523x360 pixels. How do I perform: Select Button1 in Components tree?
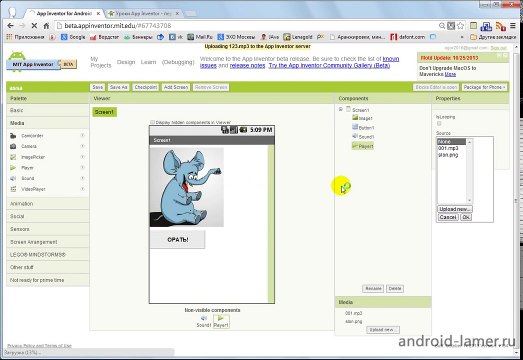[x=363, y=127]
